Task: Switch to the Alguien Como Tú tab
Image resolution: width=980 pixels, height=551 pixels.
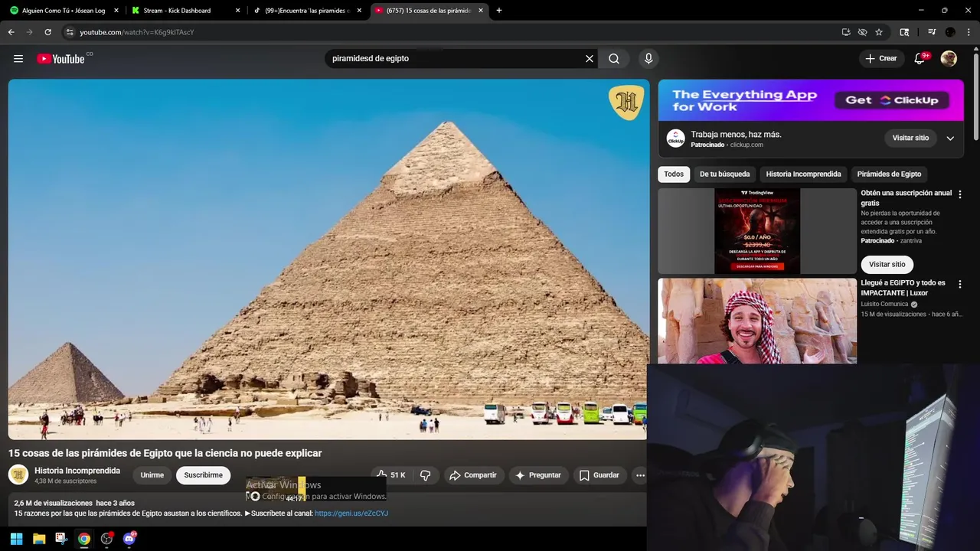Action: point(64,11)
